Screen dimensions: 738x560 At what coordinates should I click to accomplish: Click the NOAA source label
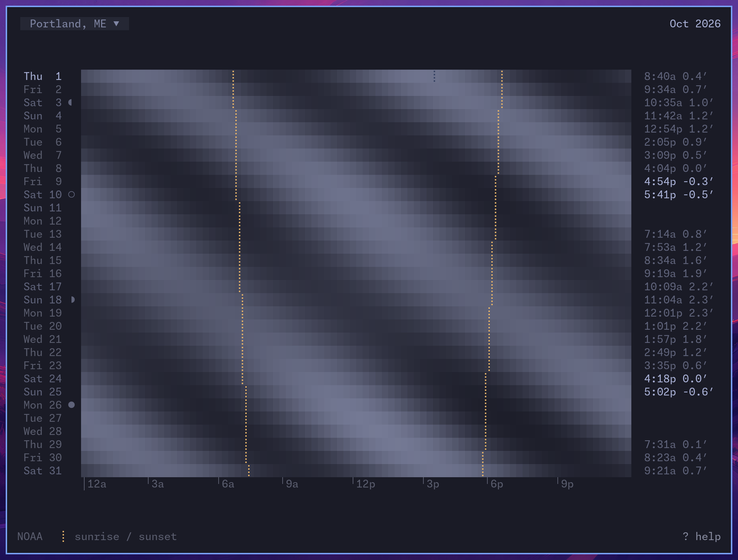(x=30, y=537)
